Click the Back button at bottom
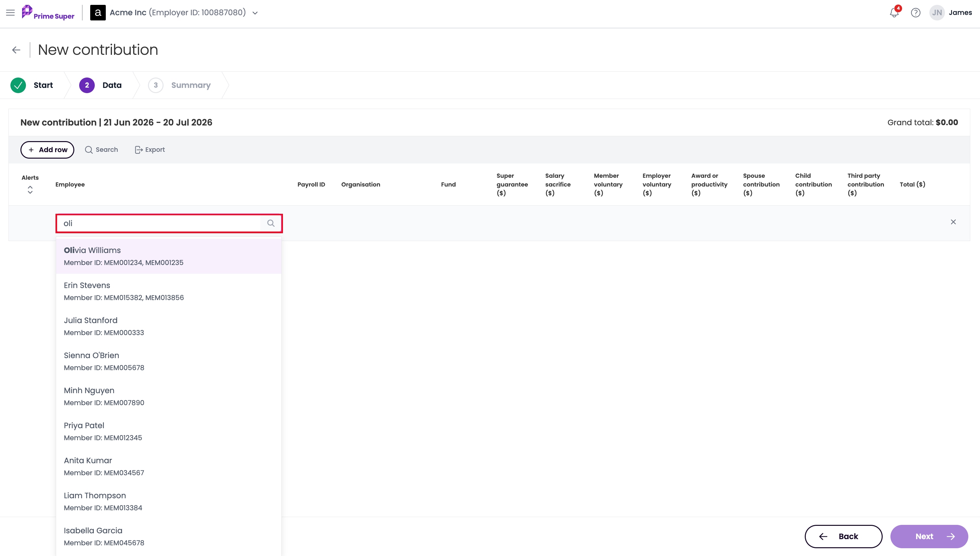 click(x=843, y=536)
